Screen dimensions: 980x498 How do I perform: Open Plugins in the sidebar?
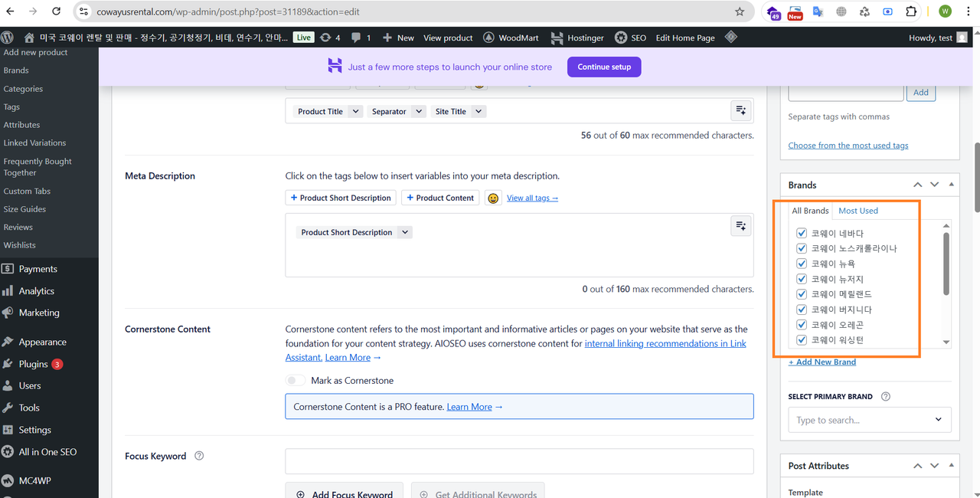click(x=33, y=364)
